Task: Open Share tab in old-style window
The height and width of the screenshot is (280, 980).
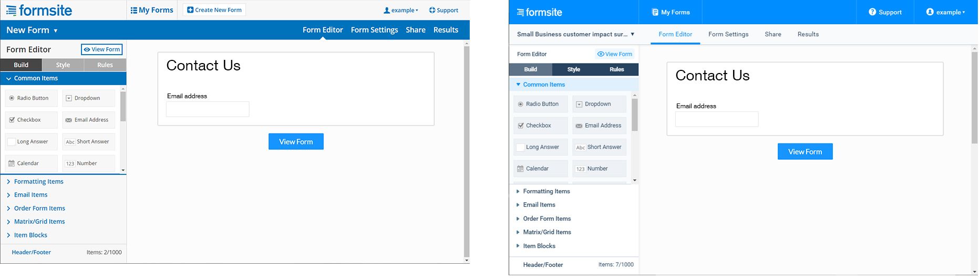Action: [x=416, y=30]
